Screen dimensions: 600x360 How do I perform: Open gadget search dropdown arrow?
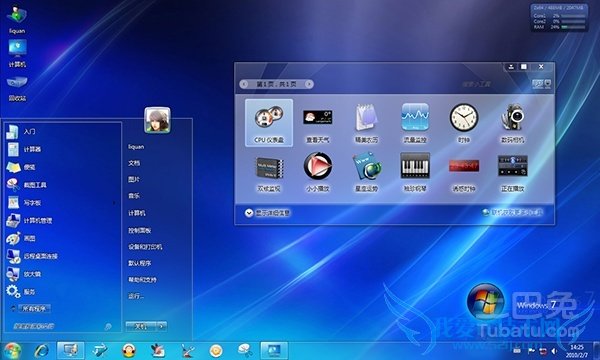coord(548,83)
